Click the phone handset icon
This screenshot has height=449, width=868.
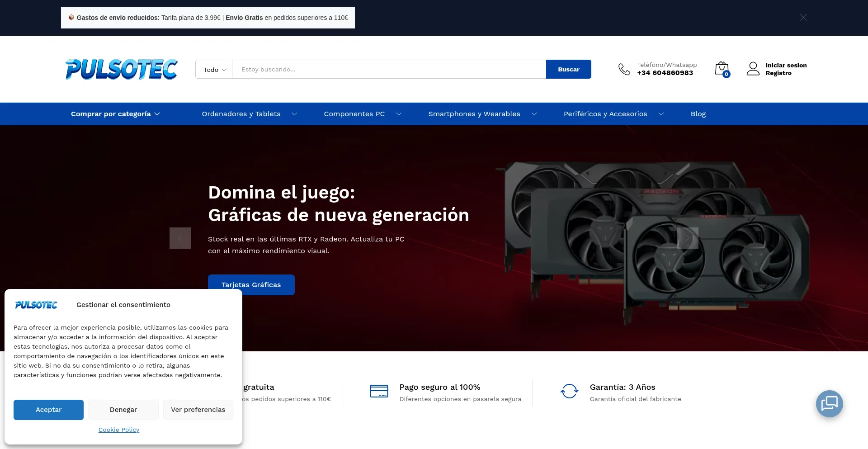tap(624, 69)
